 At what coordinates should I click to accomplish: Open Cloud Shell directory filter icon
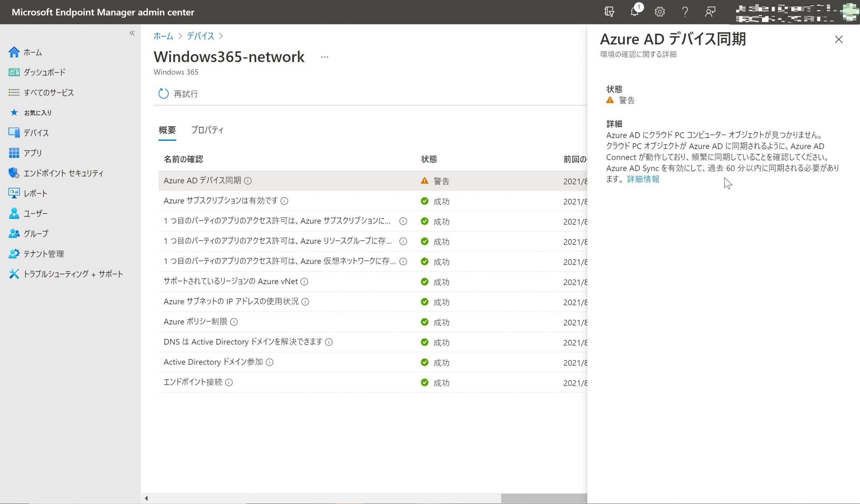coord(609,12)
